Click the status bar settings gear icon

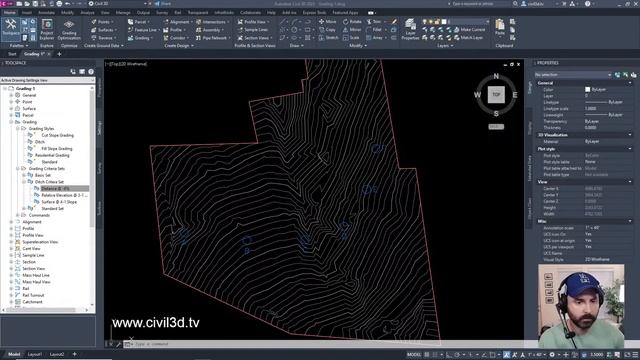click(552, 355)
